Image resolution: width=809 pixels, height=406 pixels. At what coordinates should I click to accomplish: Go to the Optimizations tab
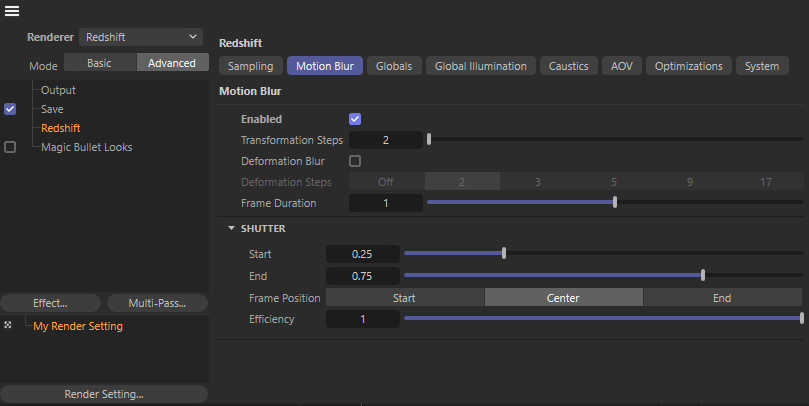[x=688, y=66]
